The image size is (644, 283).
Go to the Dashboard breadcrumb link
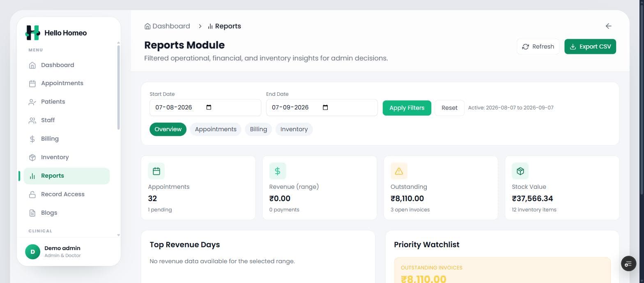click(167, 26)
